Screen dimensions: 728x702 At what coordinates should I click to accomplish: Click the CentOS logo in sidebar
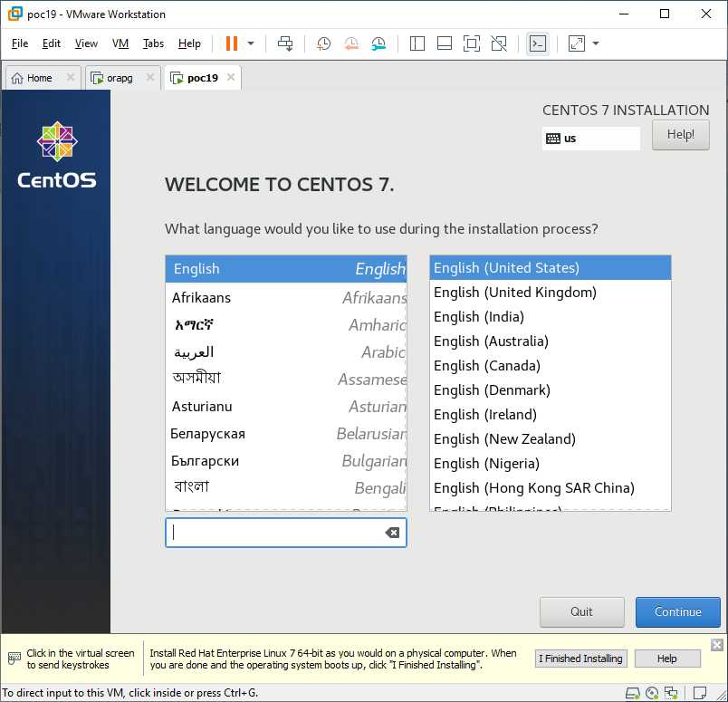pos(57,155)
